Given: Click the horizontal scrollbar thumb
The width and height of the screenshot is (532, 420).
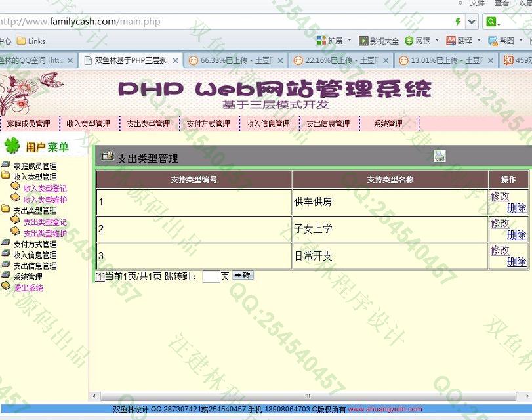Looking at the screenshot, I should pos(308,396).
